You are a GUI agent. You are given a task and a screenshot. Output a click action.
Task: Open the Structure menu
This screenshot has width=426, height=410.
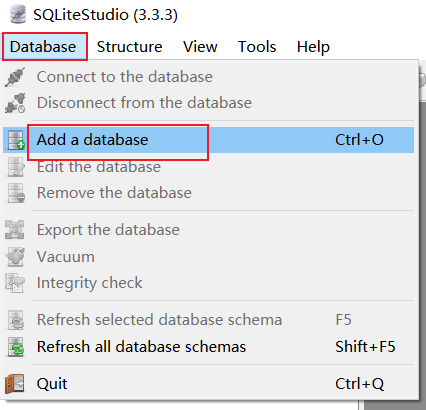click(x=129, y=47)
